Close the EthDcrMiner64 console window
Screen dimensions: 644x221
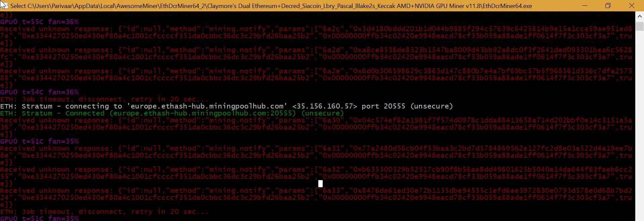pyautogui.click(x=632, y=6)
